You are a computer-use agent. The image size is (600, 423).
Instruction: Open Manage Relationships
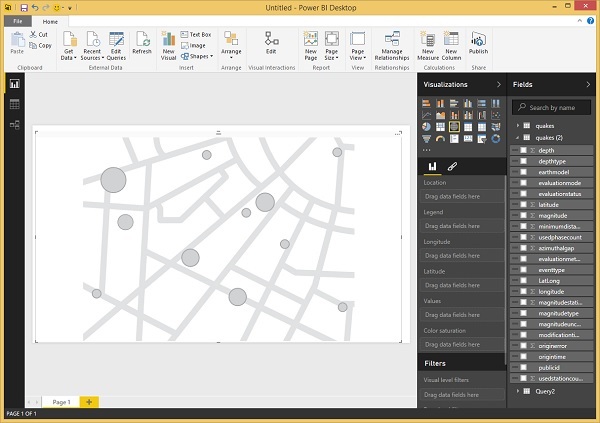(x=392, y=40)
